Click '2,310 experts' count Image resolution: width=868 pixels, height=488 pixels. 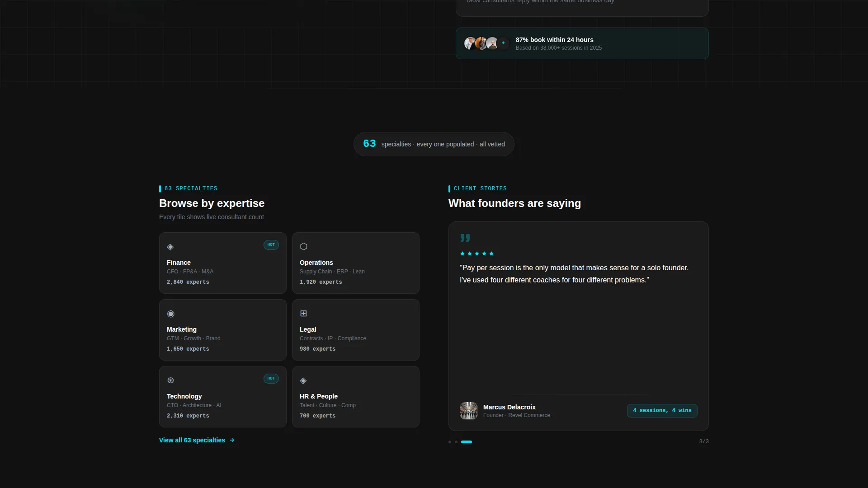click(x=188, y=416)
